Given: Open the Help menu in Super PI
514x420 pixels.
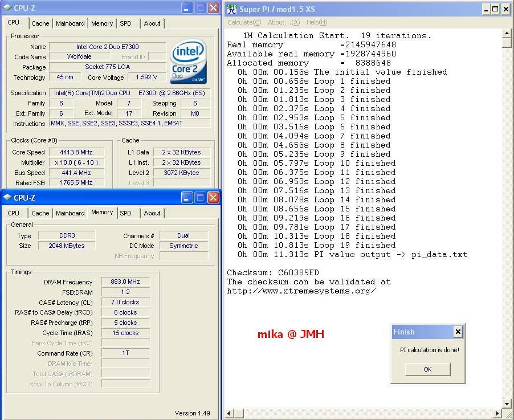Looking at the screenshot, I should click(x=317, y=22).
